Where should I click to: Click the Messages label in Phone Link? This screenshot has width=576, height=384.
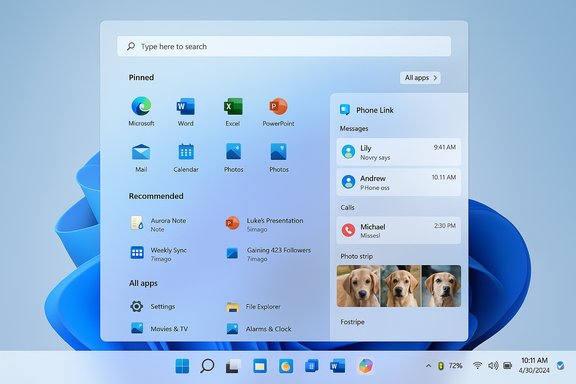354,129
